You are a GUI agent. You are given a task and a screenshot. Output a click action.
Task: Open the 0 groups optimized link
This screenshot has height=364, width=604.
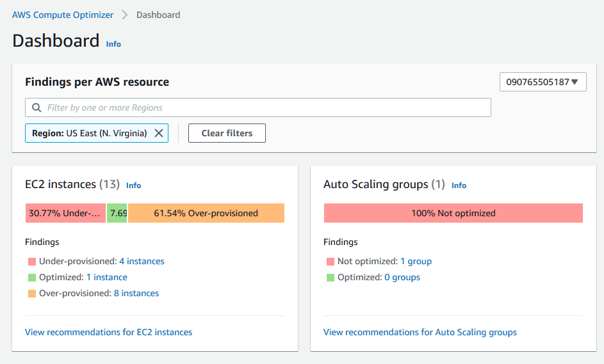pos(402,277)
